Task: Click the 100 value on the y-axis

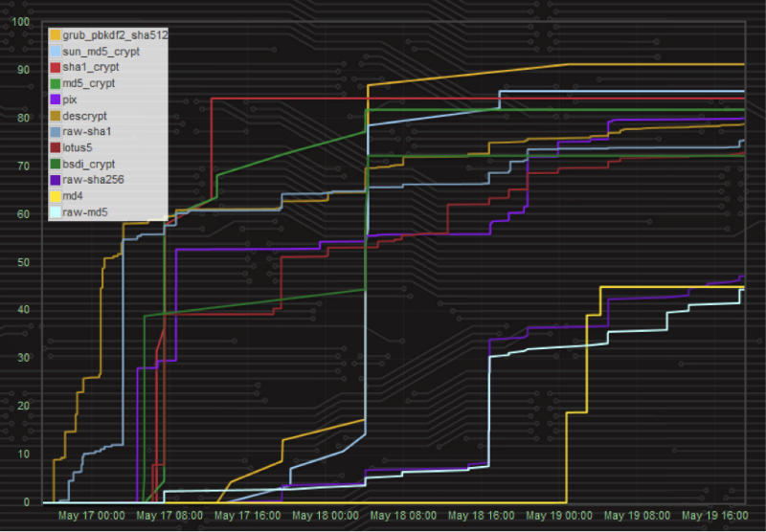Action: [x=20, y=22]
